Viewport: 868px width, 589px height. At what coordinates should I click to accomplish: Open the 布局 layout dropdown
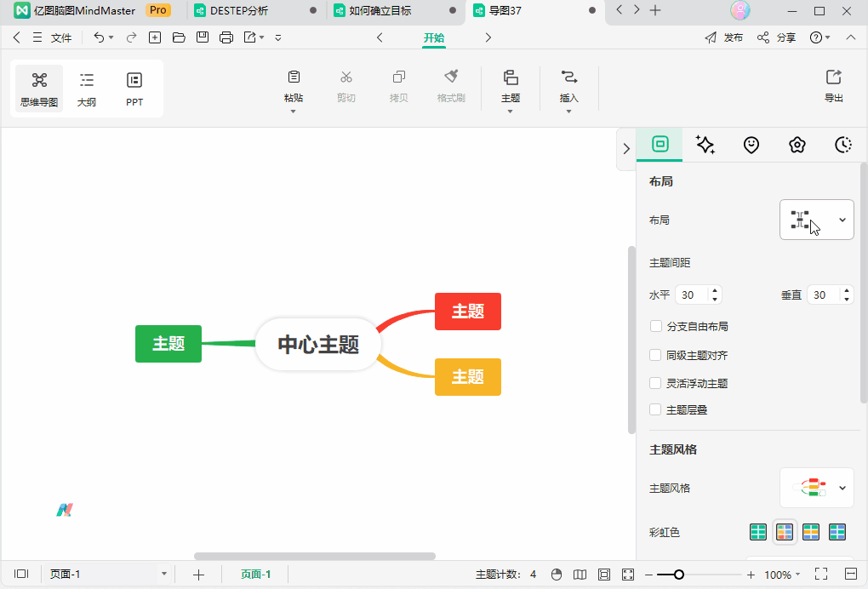(x=817, y=220)
